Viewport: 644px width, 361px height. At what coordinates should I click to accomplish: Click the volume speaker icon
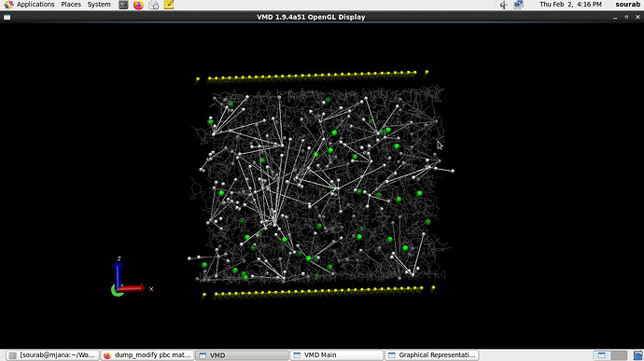(x=504, y=5)
